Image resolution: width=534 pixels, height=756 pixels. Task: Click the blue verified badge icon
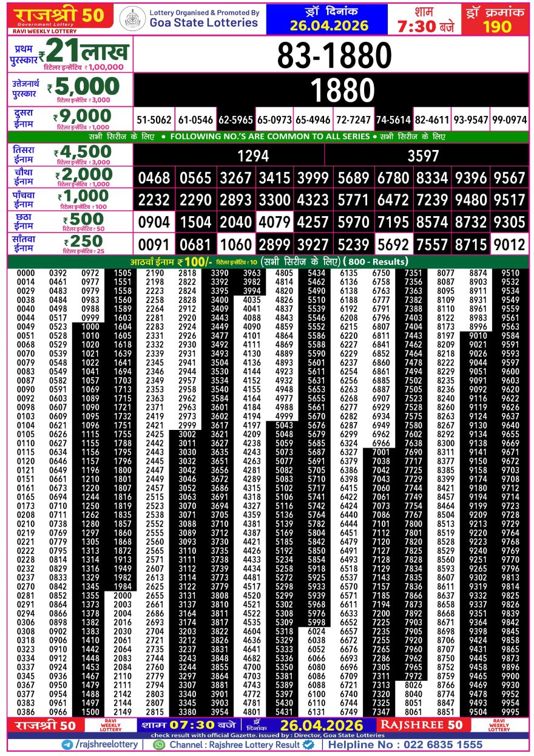click(x=308, y=744)
